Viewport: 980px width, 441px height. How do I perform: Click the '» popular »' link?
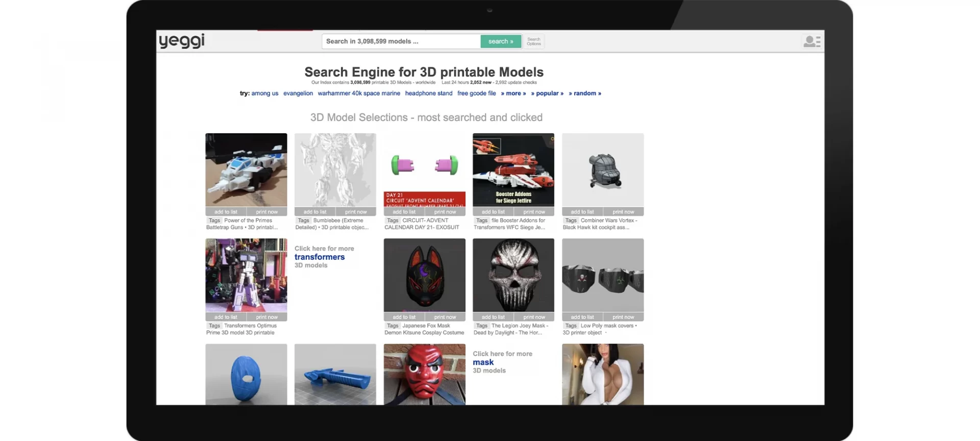coord(547,93)
